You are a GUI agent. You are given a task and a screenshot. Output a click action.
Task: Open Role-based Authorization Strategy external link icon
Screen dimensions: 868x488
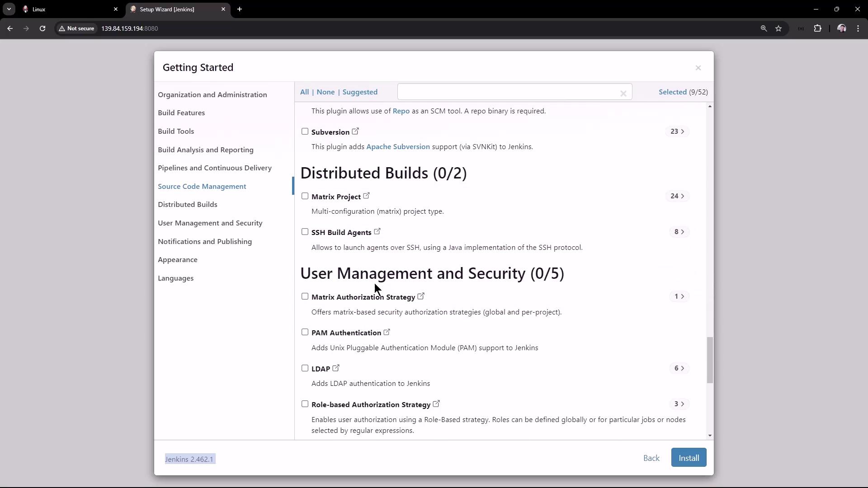point(436,404)
